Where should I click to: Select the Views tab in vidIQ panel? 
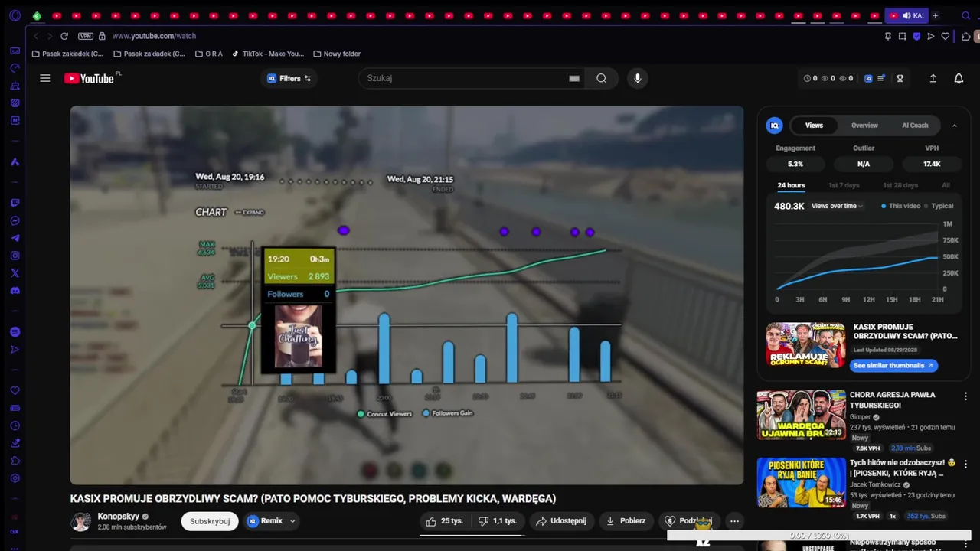tap(814, 126)
